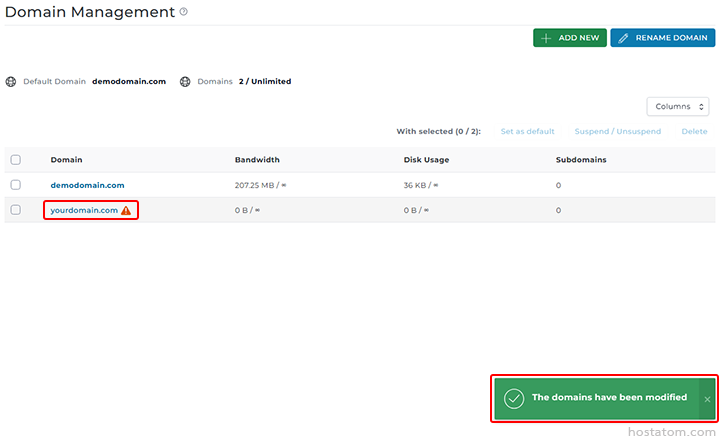Viewport: 720px width, 440px height.
Task: Toggle the select-all checkbox in table header
Action: tap(15, 159)
